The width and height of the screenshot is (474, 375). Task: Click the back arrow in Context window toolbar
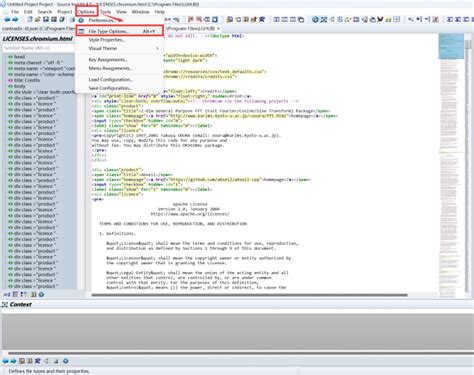coord(5,361)
